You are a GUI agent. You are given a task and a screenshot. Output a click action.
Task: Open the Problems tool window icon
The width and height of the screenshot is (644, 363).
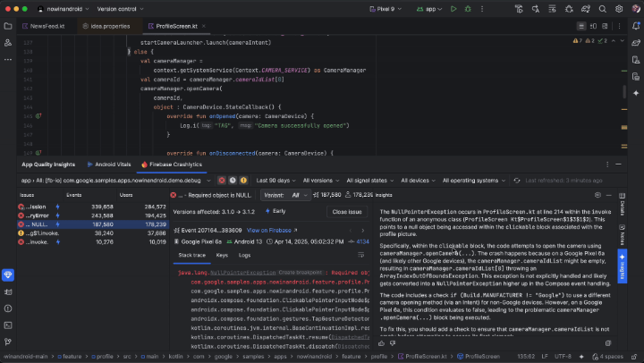(8, 308)
